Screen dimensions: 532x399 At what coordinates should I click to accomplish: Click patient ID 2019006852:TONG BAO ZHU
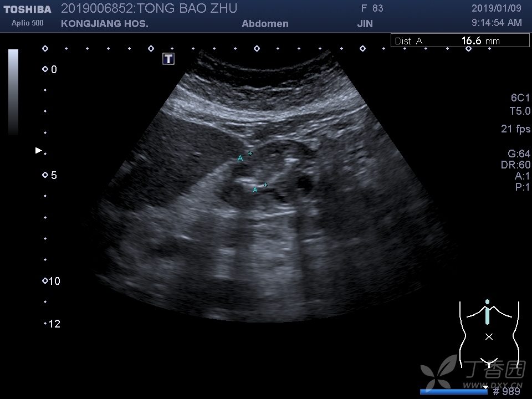tap(149, 8)
